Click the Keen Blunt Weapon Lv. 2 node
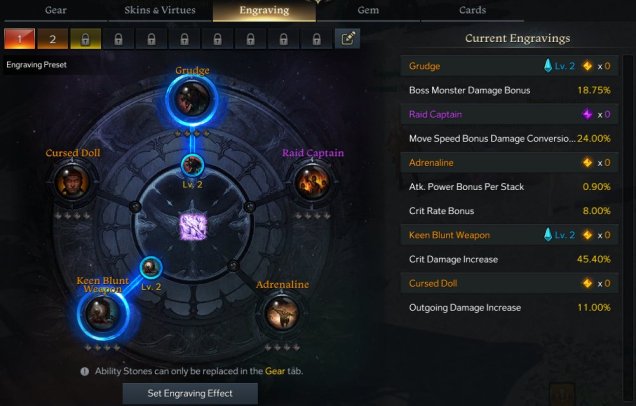Image resolution: width=636 pixels, height=406 pixels. click(x=151, y=268)
